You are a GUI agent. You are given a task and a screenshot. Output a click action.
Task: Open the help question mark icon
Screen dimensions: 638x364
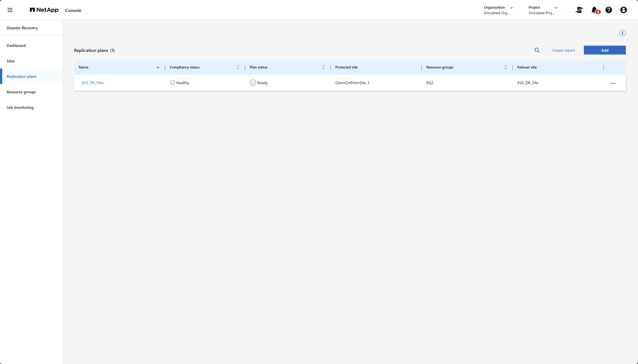(x=609, y=10)
